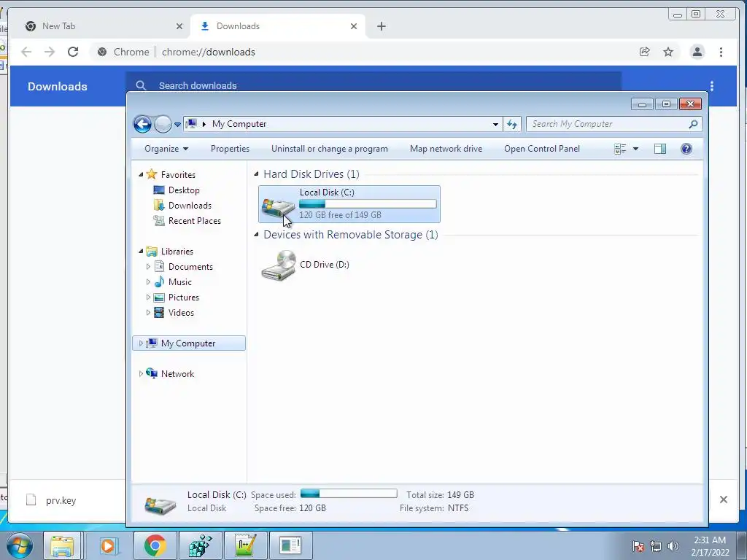Reload the Chrome downloads page

click(72, 52)
